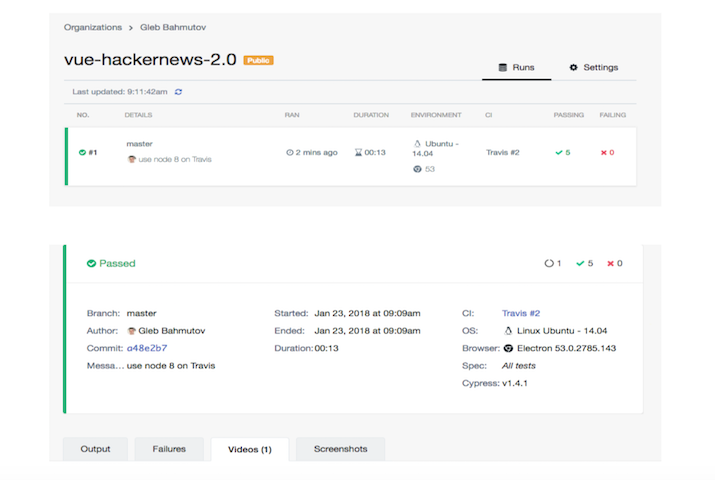This screenshot has height=480, width=715.
Task: Open the Travis #2 CI link
Action: click(x=520, y=313)
